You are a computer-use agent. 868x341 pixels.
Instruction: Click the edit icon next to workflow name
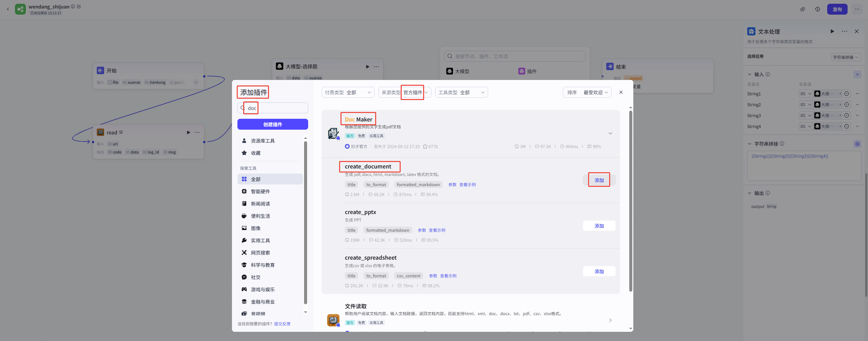79,6
